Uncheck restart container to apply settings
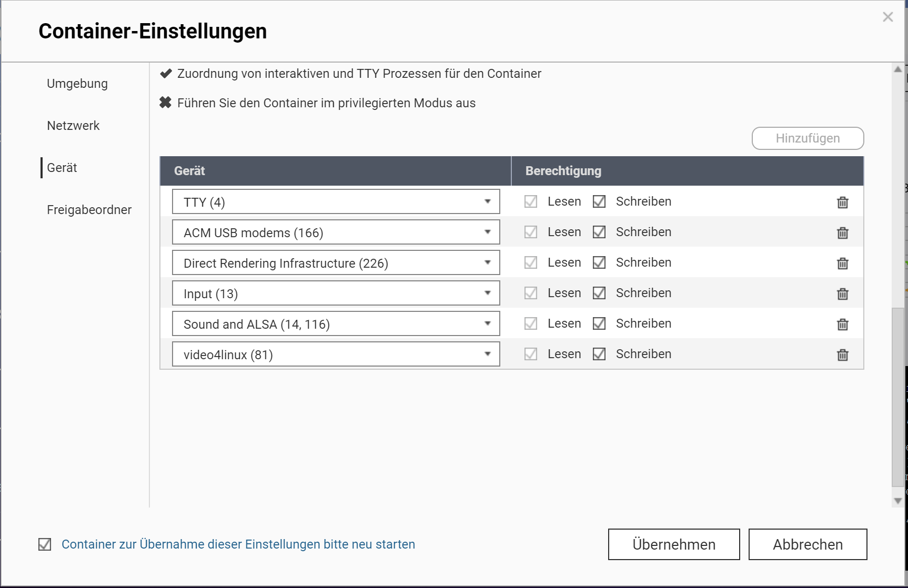 [45, 544]
